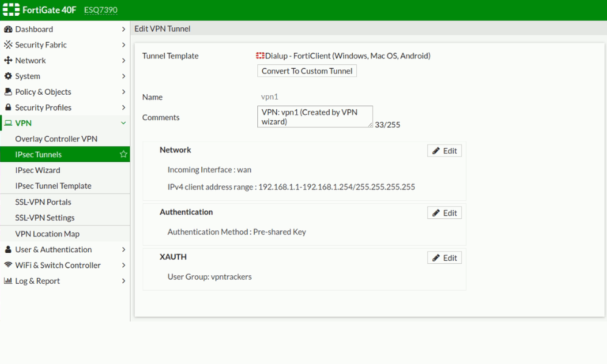Open the Dashboard menu label
Viewport: 607px width, 364px height.
[x=34, y=29]
